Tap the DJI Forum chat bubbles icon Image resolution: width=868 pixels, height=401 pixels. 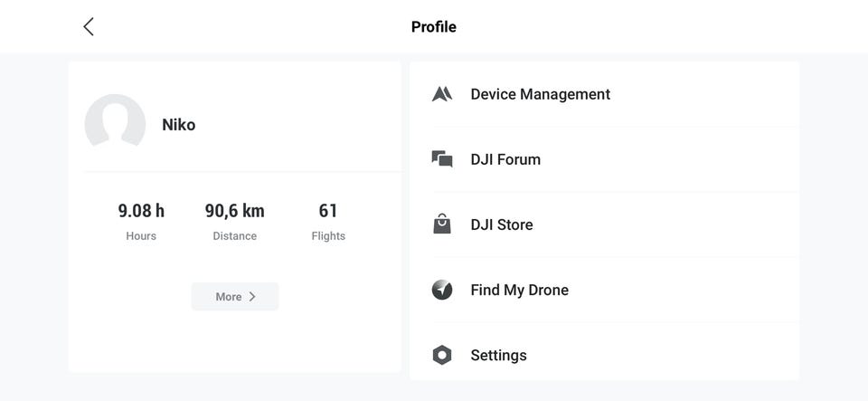[442, 159]
